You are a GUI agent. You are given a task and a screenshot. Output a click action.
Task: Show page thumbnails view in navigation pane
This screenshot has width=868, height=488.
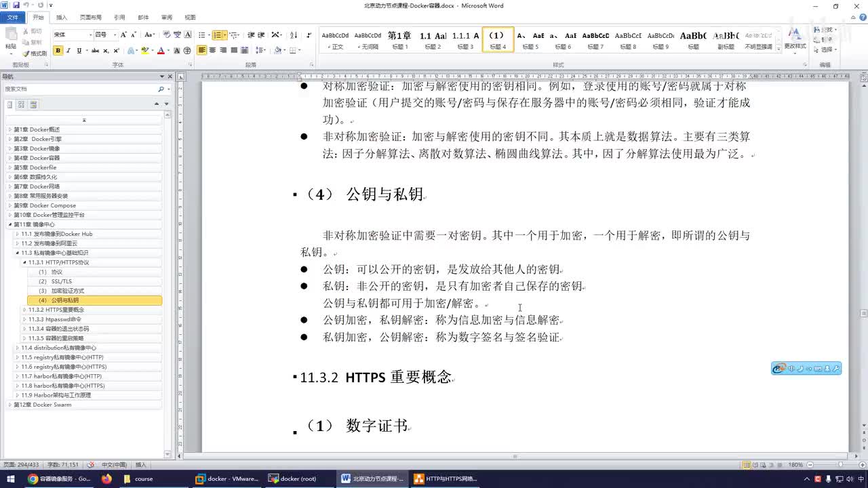point(21,104)
